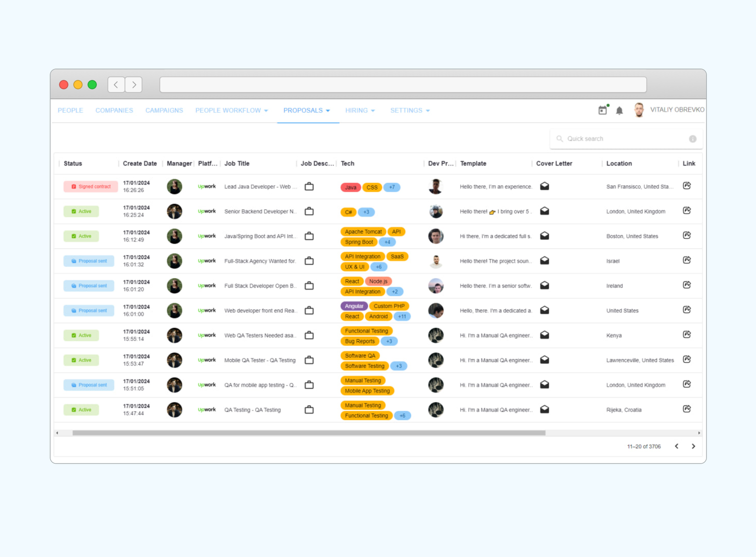The image size is (756, 557).
Task: Expand +7 more tech tags in Java row
Action: 392,187
